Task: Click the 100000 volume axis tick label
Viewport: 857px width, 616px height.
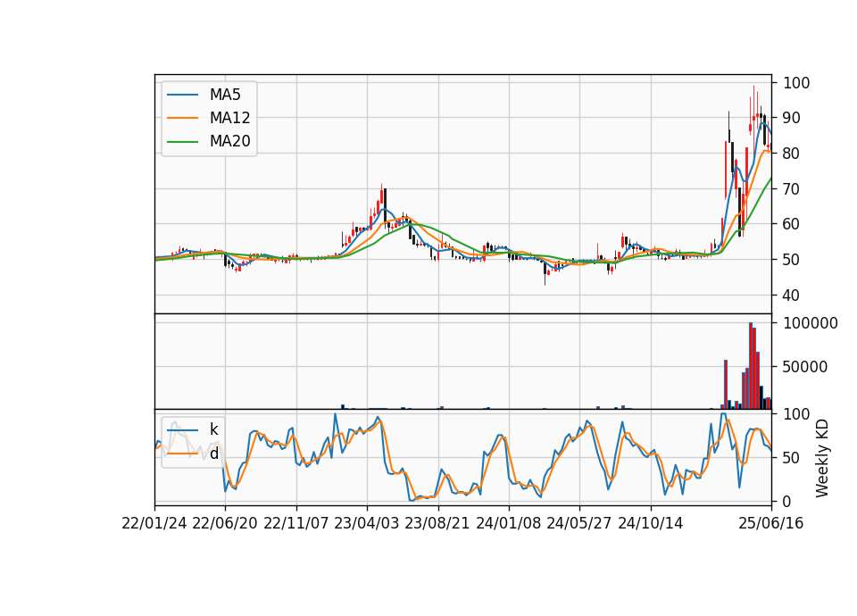Action: (811, 323)
